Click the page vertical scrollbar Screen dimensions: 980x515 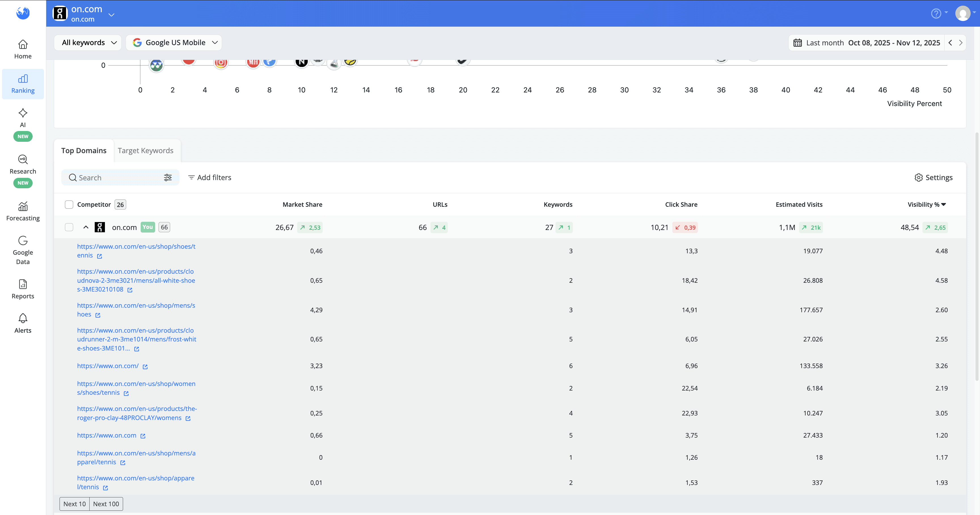pyautogui.click(x=977, y=257)
